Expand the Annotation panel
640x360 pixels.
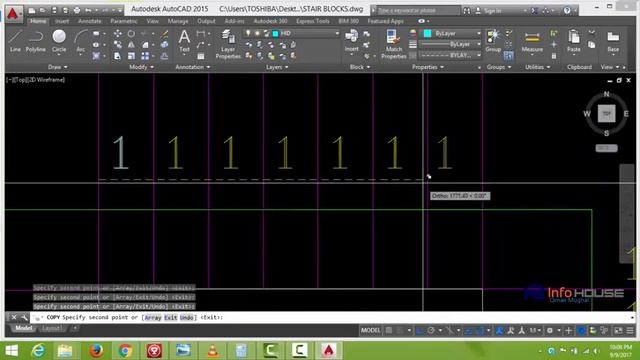(x=193, y=67)
